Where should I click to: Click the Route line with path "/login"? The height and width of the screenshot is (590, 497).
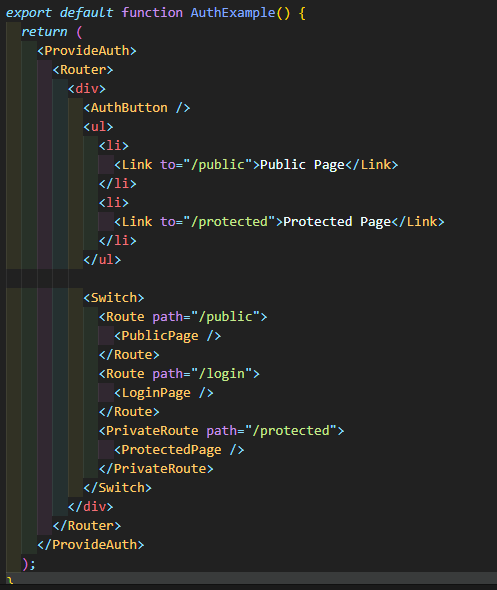[x=179, y=374]
